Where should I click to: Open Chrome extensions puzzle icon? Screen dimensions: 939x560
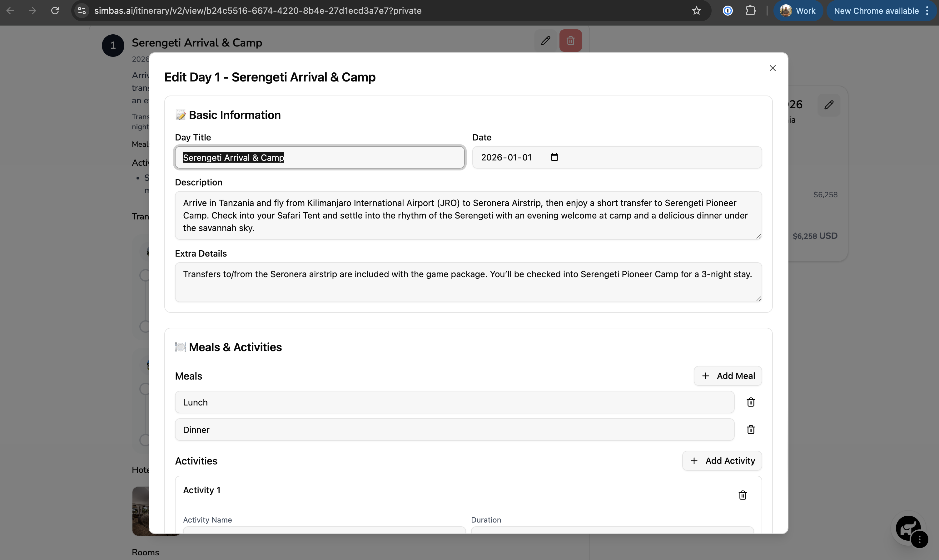click(750, 11)
